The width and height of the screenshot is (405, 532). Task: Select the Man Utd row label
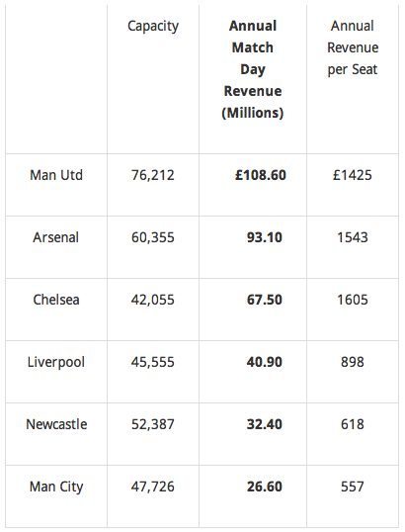tap(56, 175)
